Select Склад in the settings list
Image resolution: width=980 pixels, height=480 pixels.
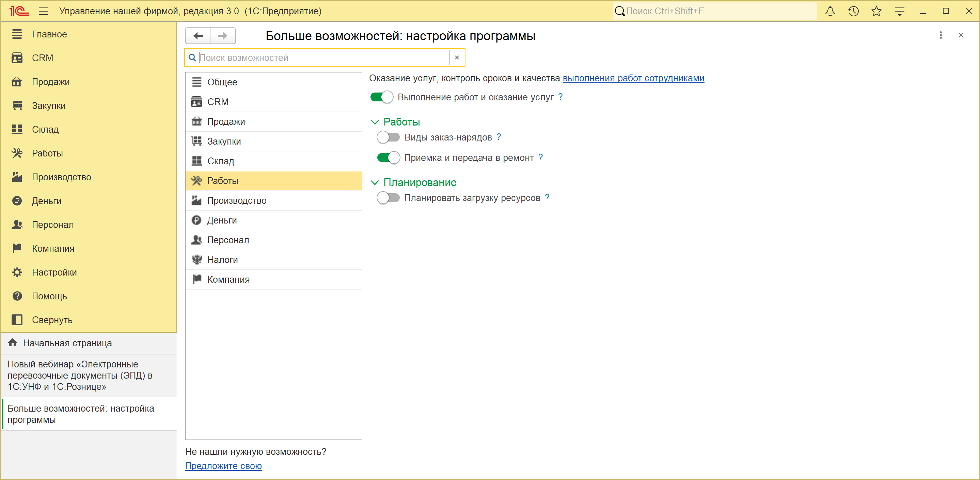[x=273, y=161]
